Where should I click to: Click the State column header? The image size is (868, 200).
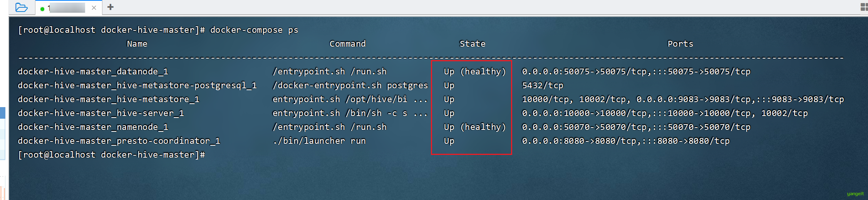472,44
